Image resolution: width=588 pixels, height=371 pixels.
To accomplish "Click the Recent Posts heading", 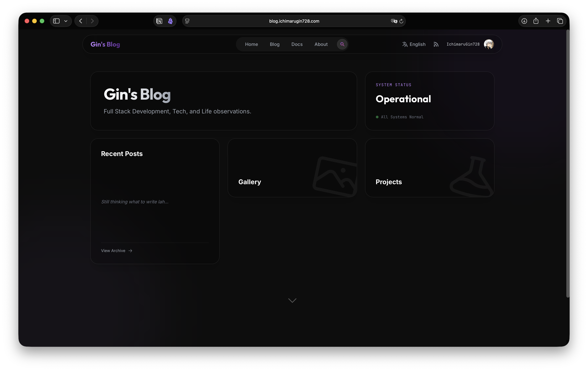I will 122,154.
